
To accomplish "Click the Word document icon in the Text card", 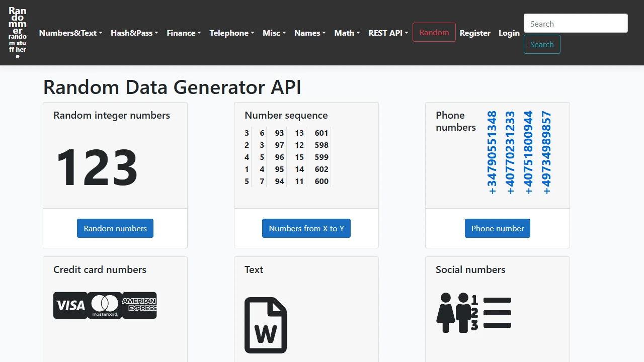I will pyautogui.click(x=266, y=325).
